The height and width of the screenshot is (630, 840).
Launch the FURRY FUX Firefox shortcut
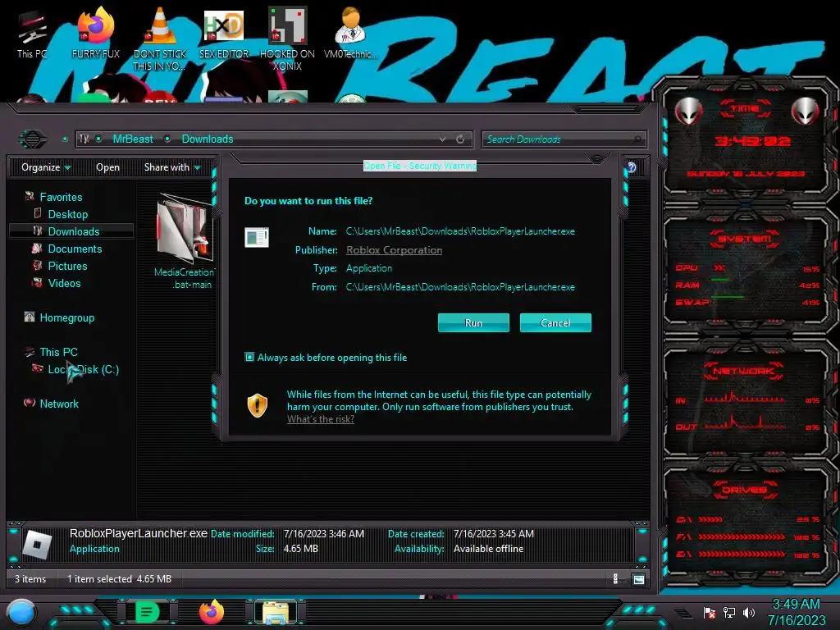[96, 33]
